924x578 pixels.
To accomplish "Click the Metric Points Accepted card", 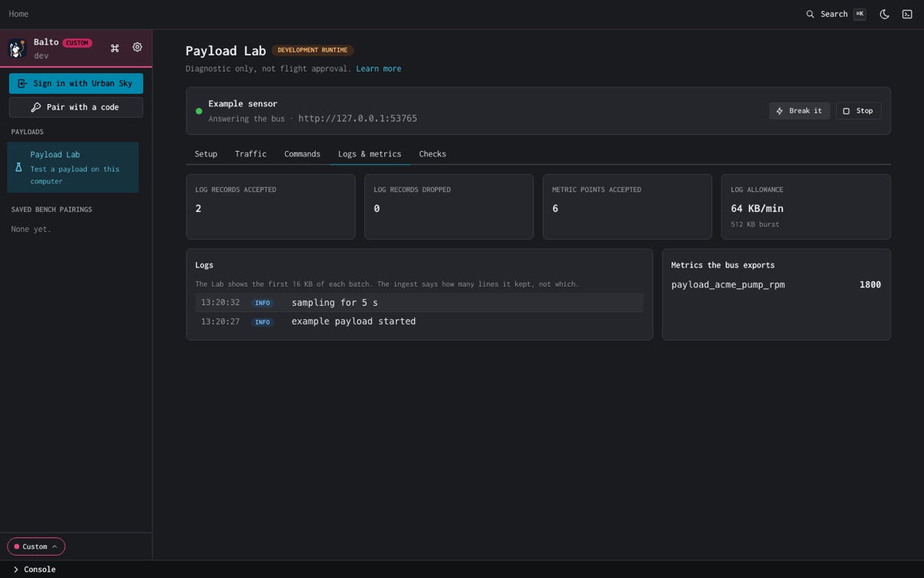I will pos(628,207).
